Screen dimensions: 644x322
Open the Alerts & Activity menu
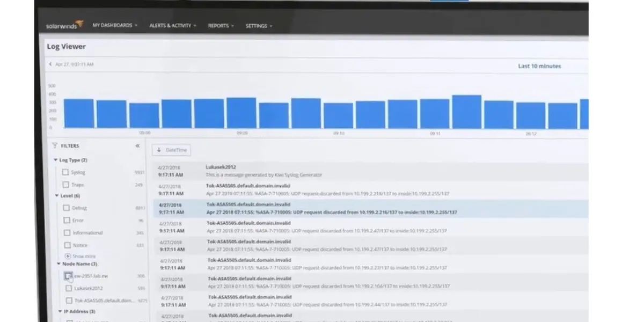172,25
